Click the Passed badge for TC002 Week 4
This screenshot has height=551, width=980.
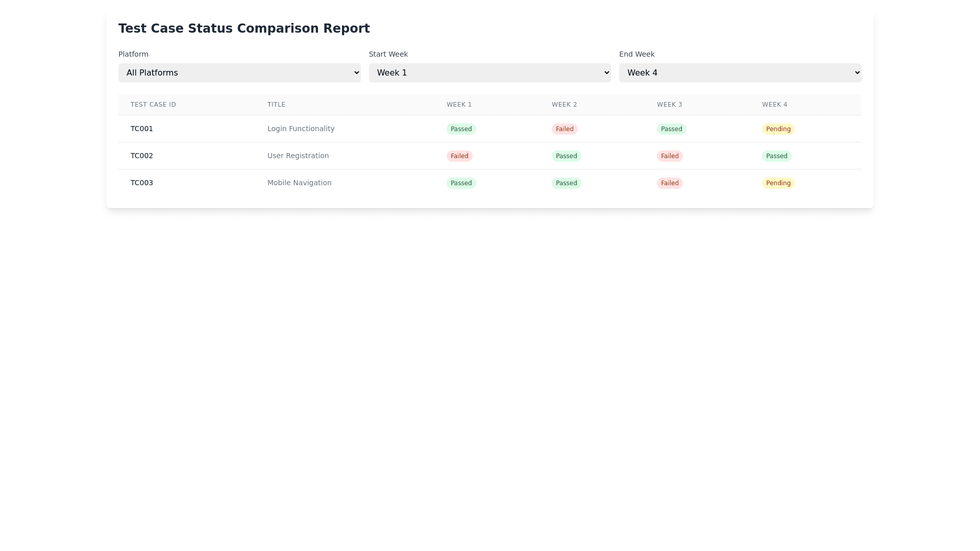(776, 156)
